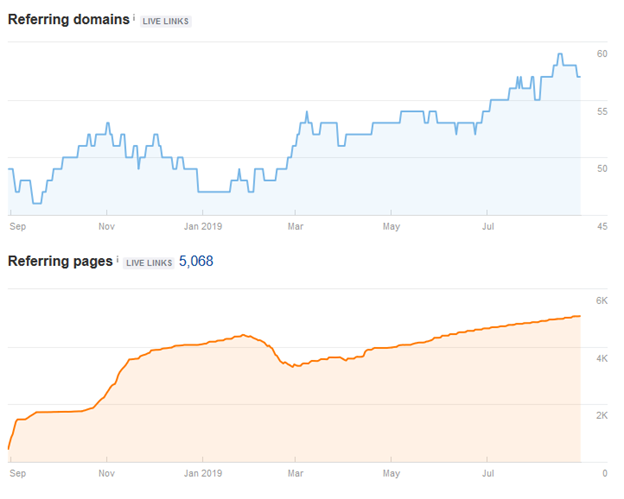Screen dimensions: 624x499
Task: Click the blue line's highest peak near 60
Action: click(560, 54)
